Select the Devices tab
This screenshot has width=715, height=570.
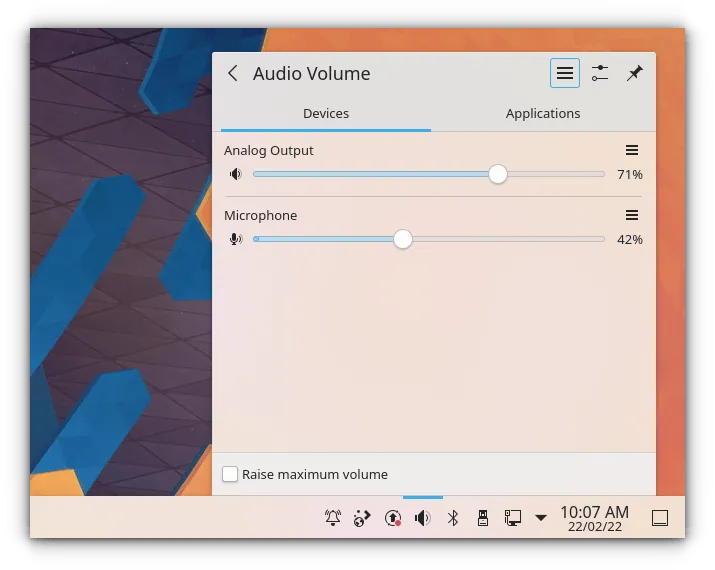[326, 114]
